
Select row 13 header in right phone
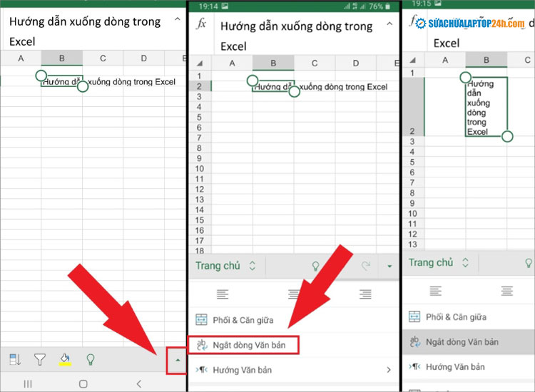pyautogui.click(x=412, y=244)
